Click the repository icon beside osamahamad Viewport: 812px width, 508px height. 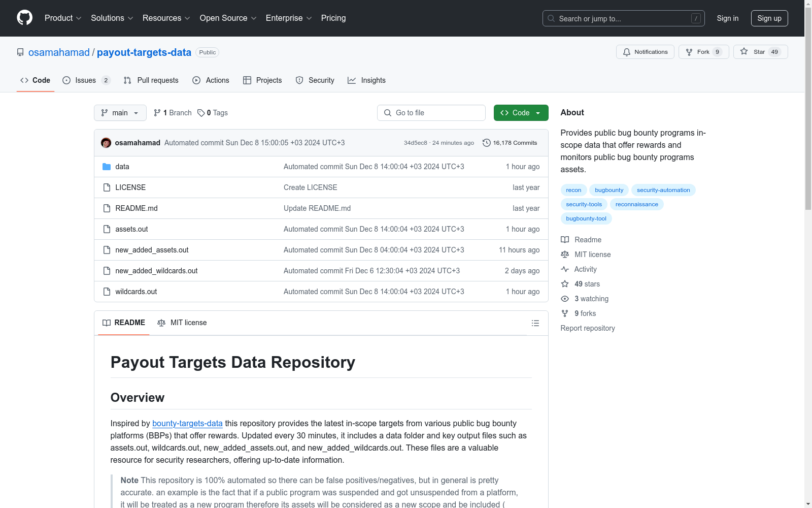pyautogui.click(x=20, y=52)
